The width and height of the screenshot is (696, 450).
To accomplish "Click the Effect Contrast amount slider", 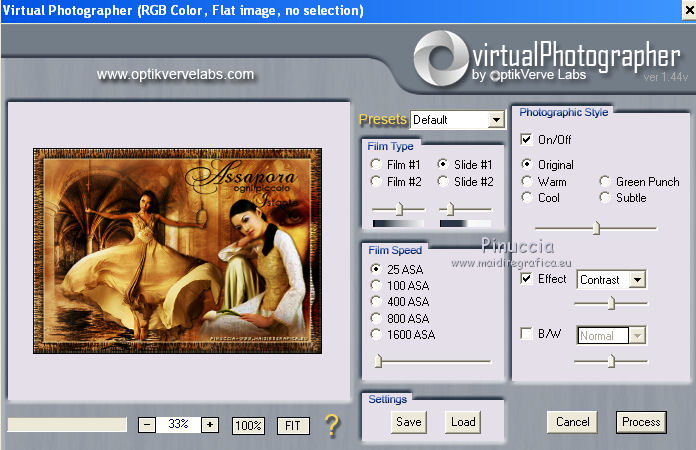I will pos(611,304).
